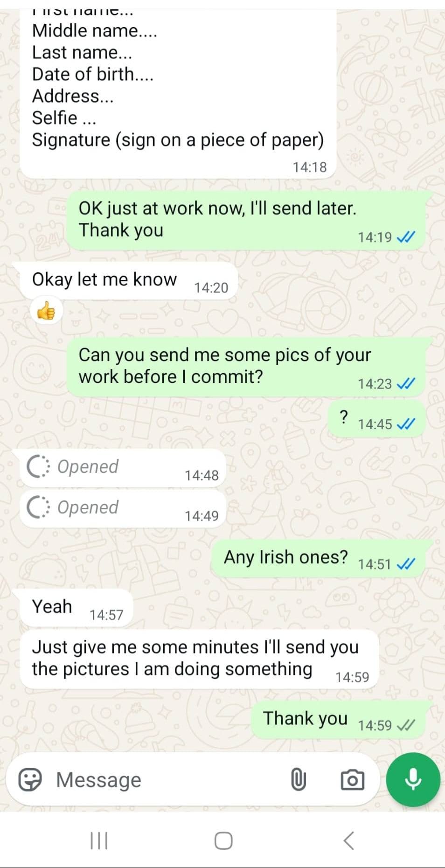The height and width of the screenshot is (868, 445).
Task: Tap the Android back navigation arrow
Action: pos(349,841)
